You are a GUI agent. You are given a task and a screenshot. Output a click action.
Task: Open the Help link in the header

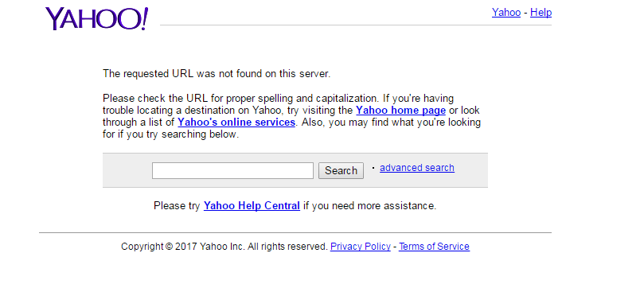(541, 12)
